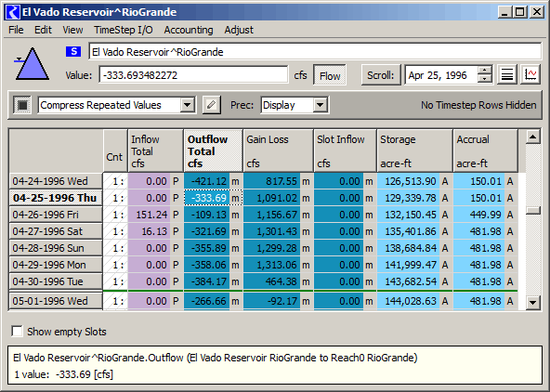Screen dimensions: 550x392
Task: Toggle the Flow unit type button
Action: click(330, 75)
